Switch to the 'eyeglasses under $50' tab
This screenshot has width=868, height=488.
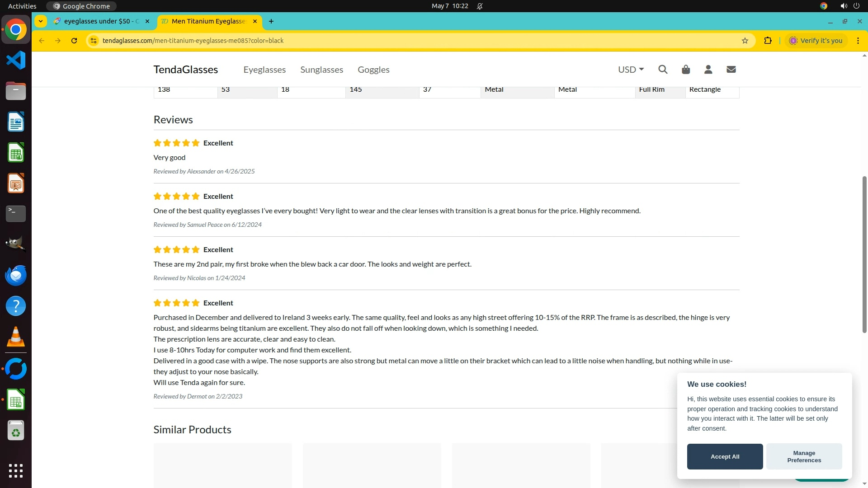point(101,21)
